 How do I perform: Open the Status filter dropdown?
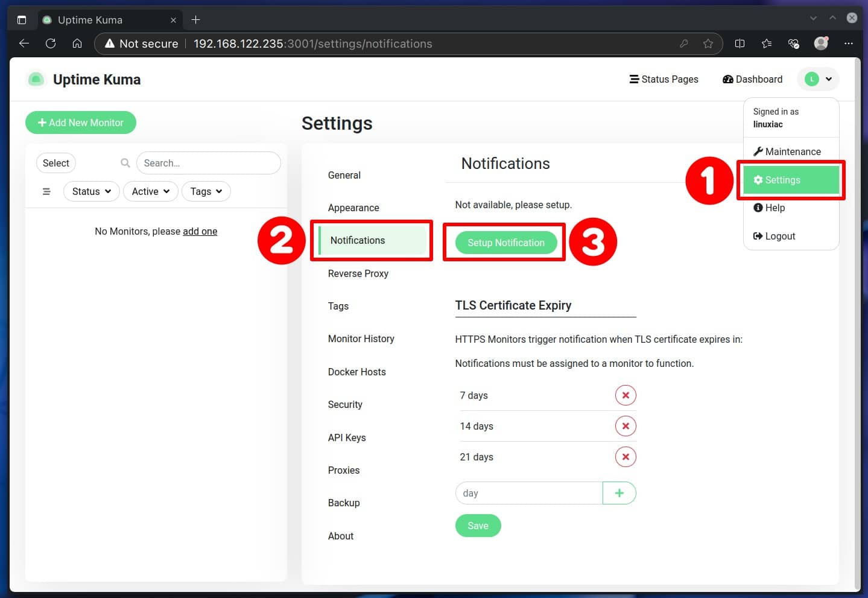[x=90, y=191]
